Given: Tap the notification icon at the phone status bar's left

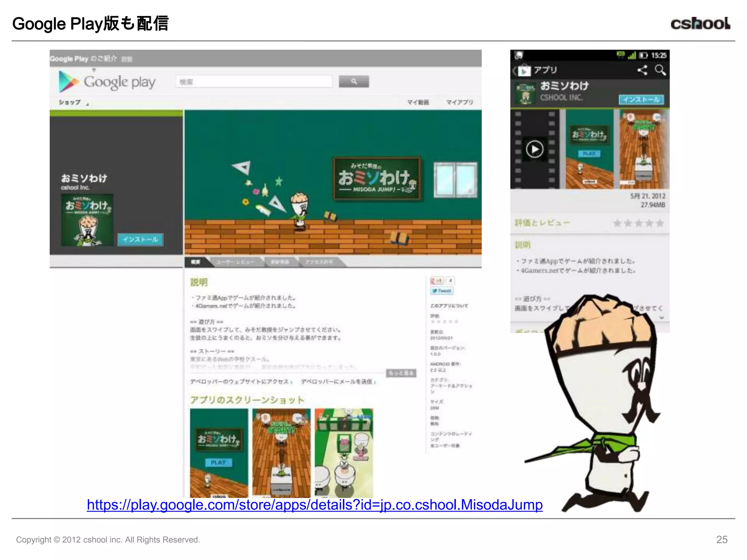Looking at the screenshot, I should 519,55.
